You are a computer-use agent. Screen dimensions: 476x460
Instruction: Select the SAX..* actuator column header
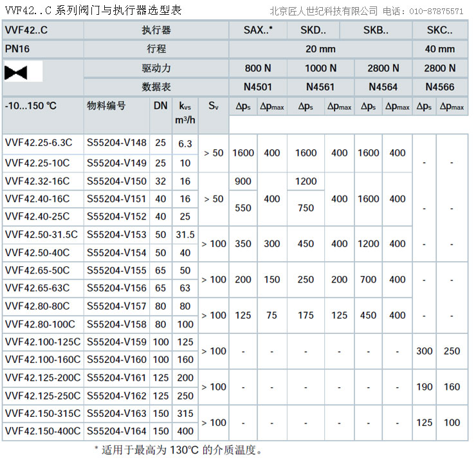[257, 30]
